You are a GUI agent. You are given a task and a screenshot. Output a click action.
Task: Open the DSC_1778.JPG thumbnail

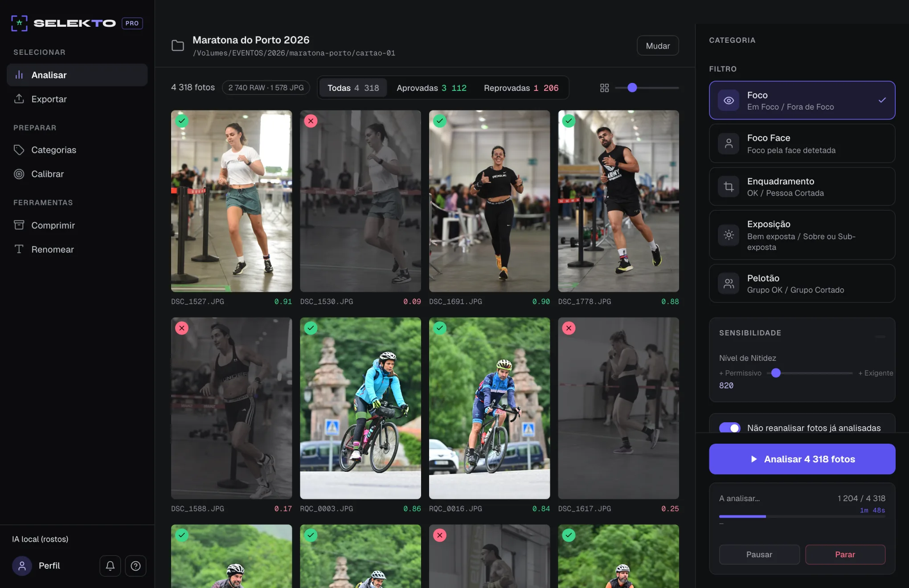[618, 201]
